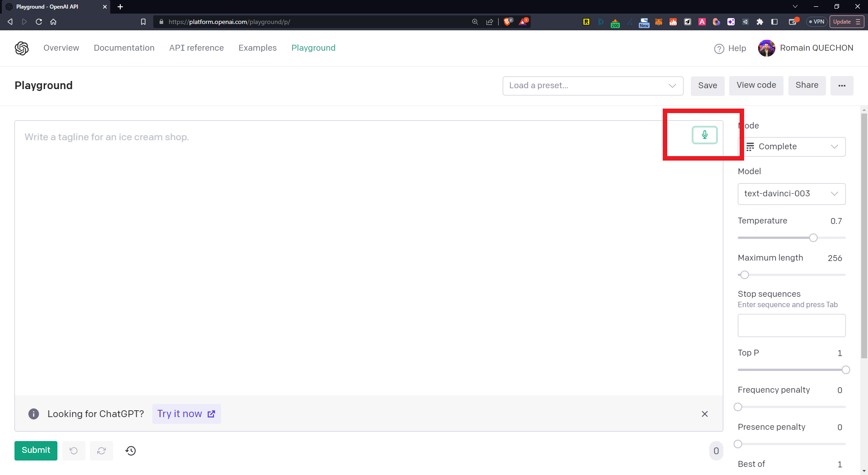Open the browser extensions puzzle icon
Screen dimensions: 868x475
point(759,22)
